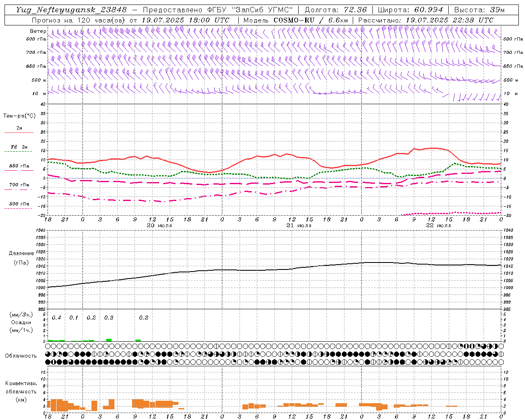Image resolution: width=525 pixels, height=420 pixels.
Task: Click the 20 июля date label
Action: click(x=160, y=226)
